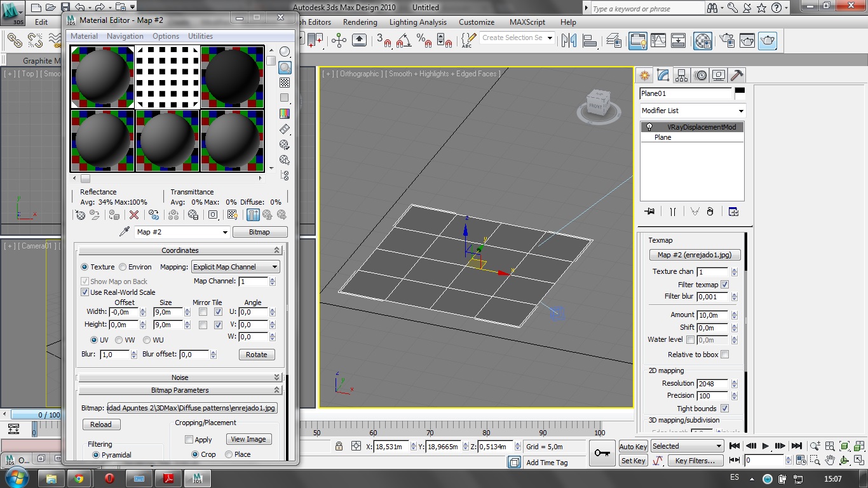Open the Hierarchy command panel tab

pos(682,75)
